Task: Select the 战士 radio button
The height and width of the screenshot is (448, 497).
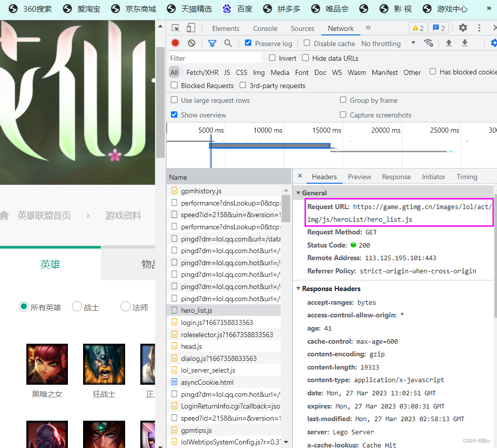Action: pos(77,306)
